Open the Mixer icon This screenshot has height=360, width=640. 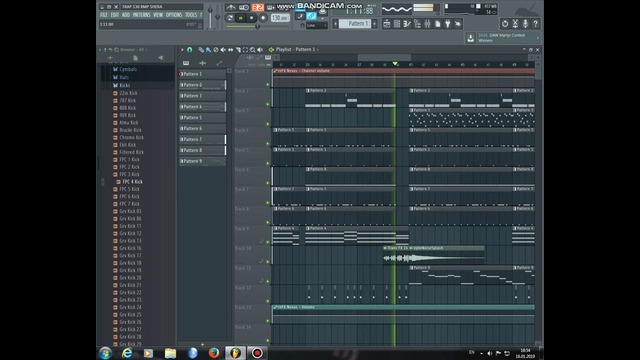[427, 24]
